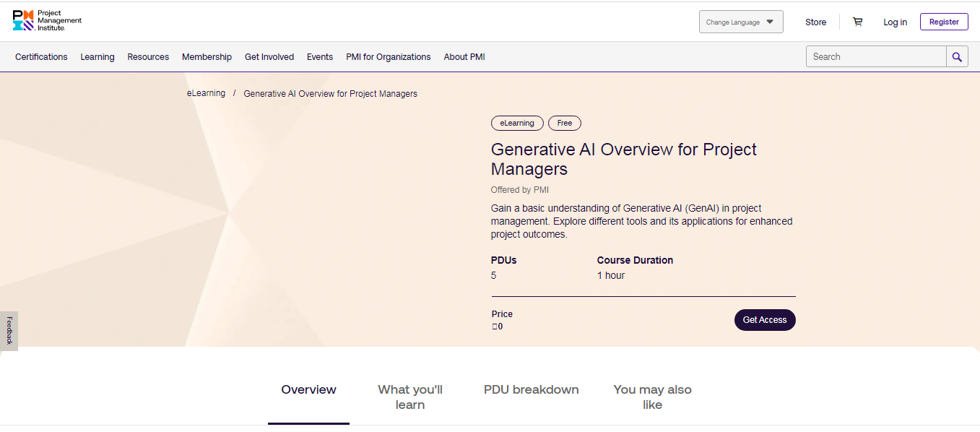Open the Feedback side tab
The width and height of the screenshot is (980, 432).
tap(9, 331)
